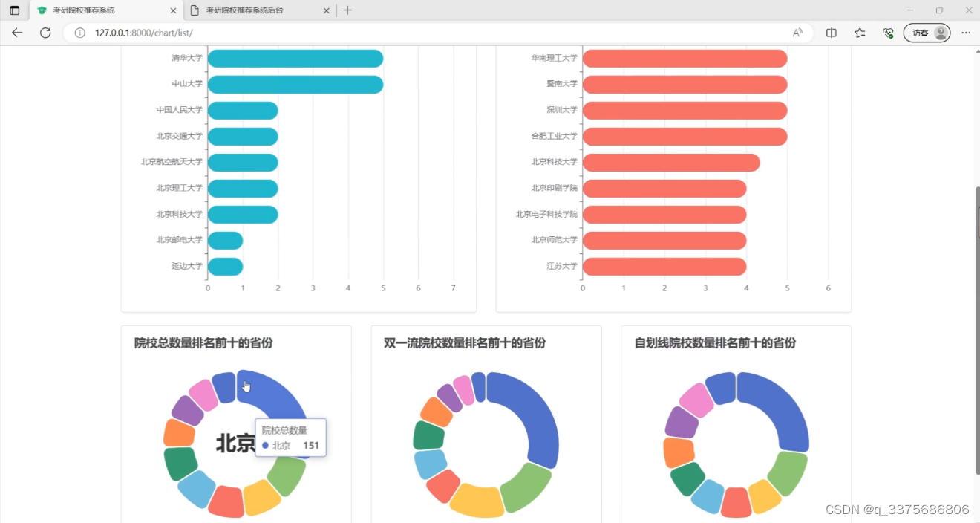Open the tab actions menu icon

(15, 10)
